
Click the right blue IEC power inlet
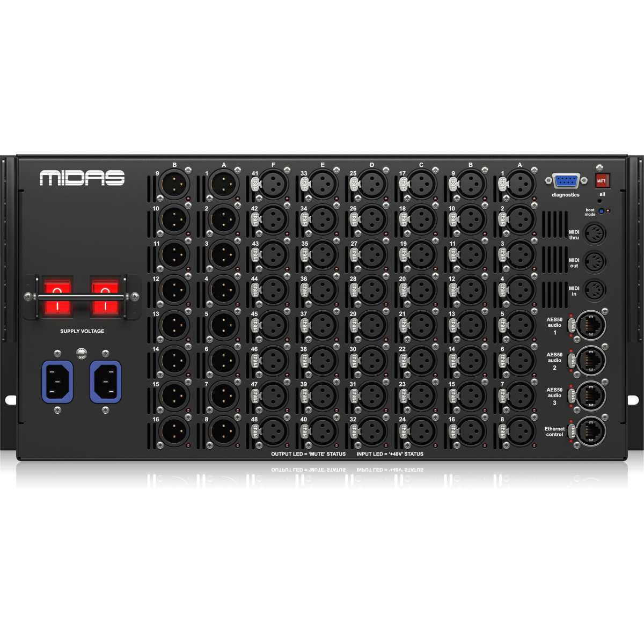105,382
